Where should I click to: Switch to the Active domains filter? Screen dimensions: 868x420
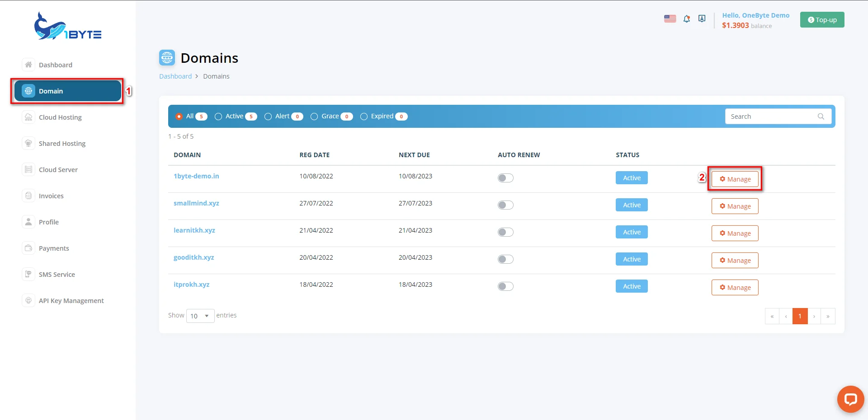point(218,116)
